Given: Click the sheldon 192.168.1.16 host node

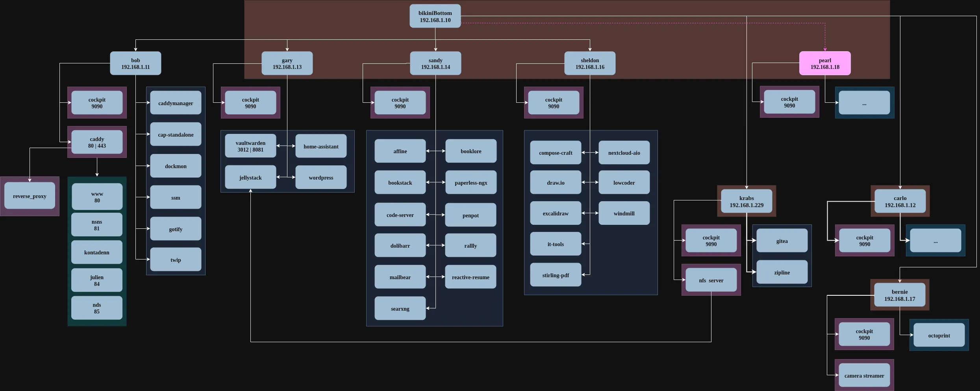Looking at the screenshot, I should click(590, 63).
